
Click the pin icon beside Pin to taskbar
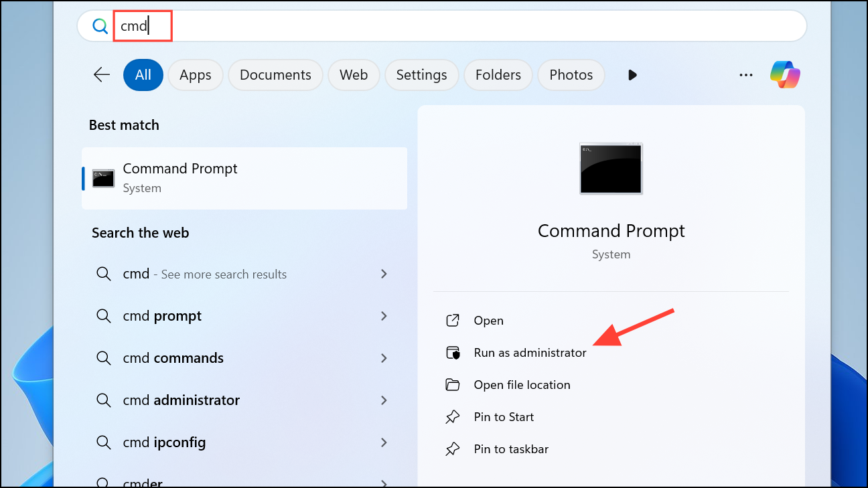453,449
